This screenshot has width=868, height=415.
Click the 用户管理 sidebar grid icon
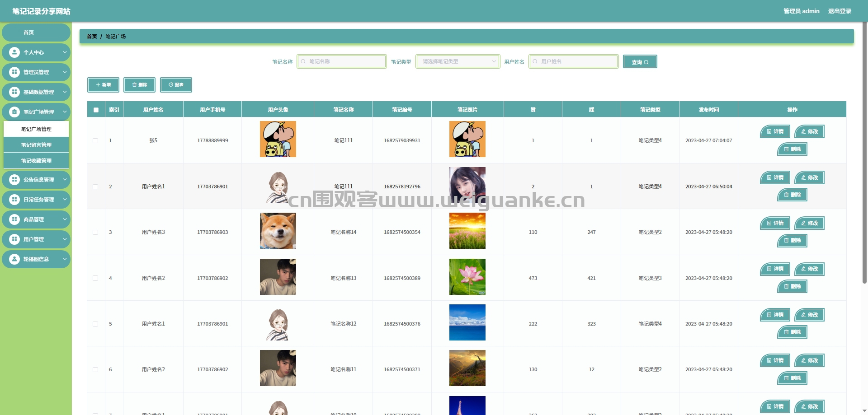pos(14,239)
